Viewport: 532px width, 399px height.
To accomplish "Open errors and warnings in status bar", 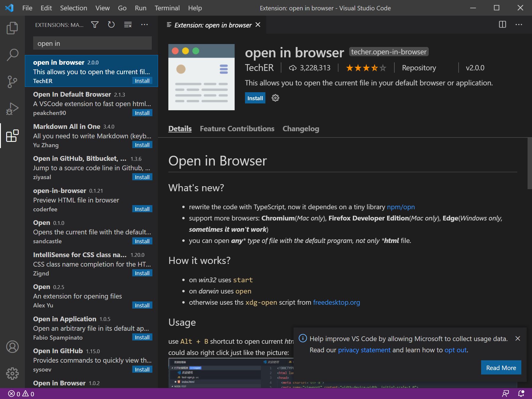I will tap(21, 394).
